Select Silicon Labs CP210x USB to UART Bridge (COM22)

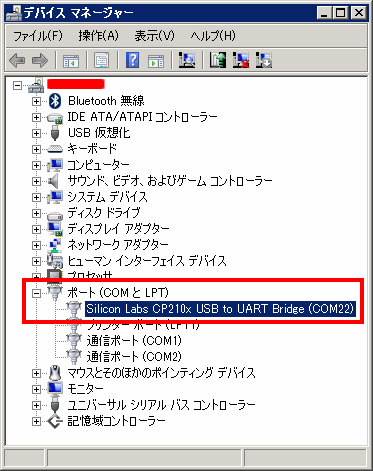[x=220, y=309]
